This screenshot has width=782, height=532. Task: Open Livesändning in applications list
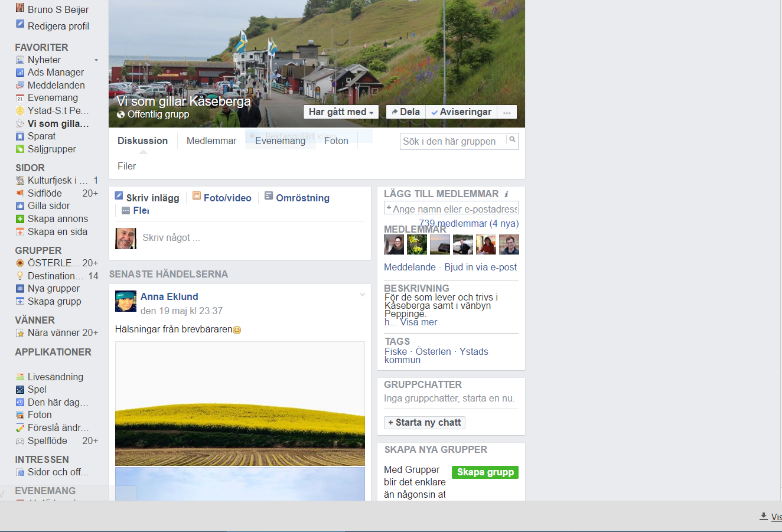click(x=56, y=377)
